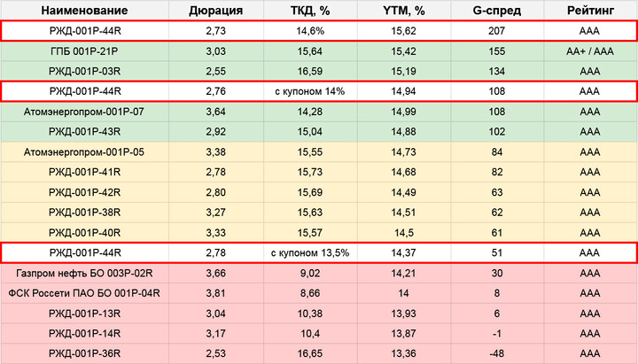Click the YTM value '14,94'
The image size is (638, 364).
pos(404,91)
